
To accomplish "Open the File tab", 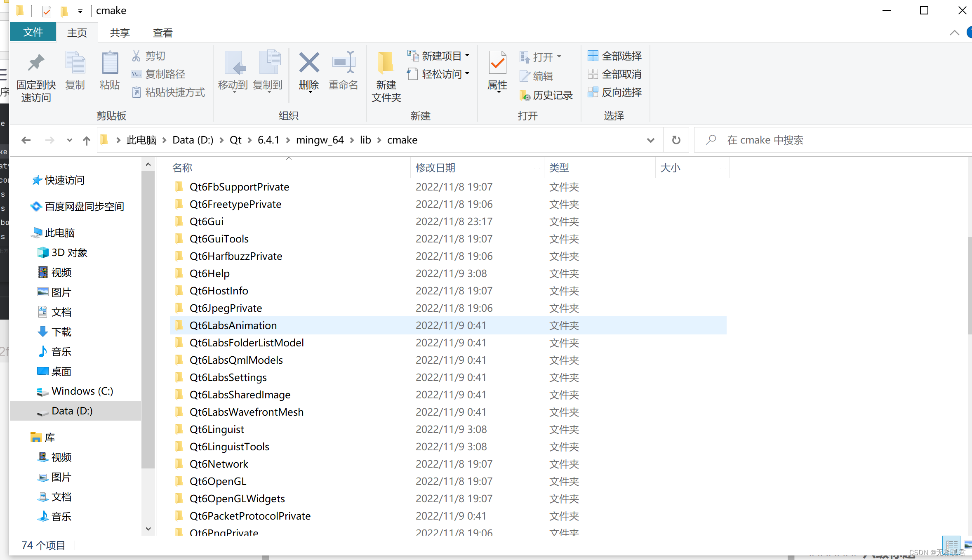I will point(33,32).
